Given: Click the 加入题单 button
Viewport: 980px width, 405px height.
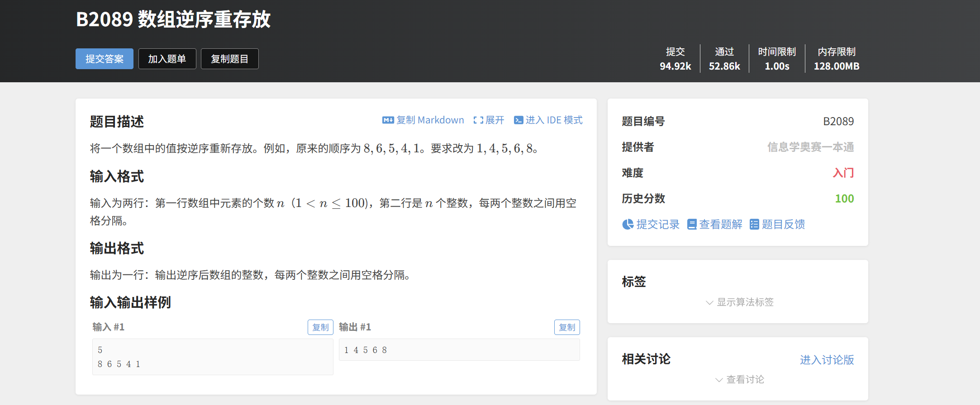Looking at the screenshot, I should pos(167,59).
